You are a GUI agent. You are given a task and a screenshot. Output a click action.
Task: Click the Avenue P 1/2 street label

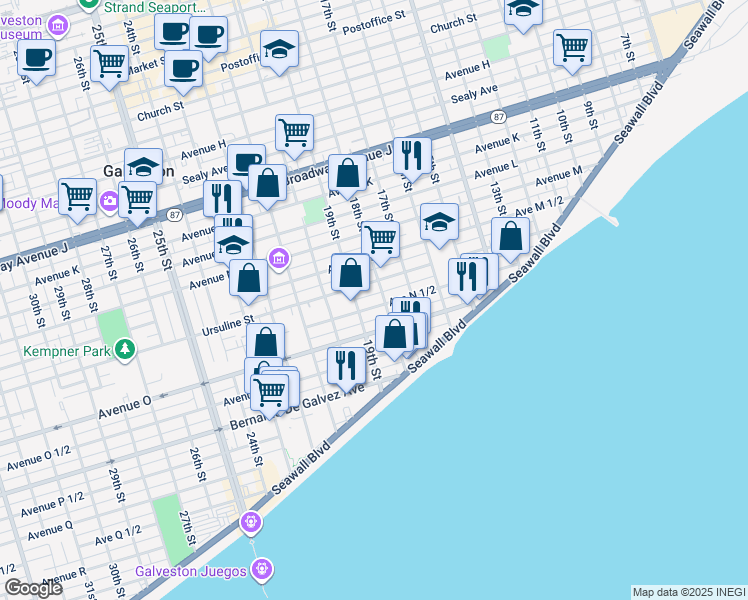[52, 505]
